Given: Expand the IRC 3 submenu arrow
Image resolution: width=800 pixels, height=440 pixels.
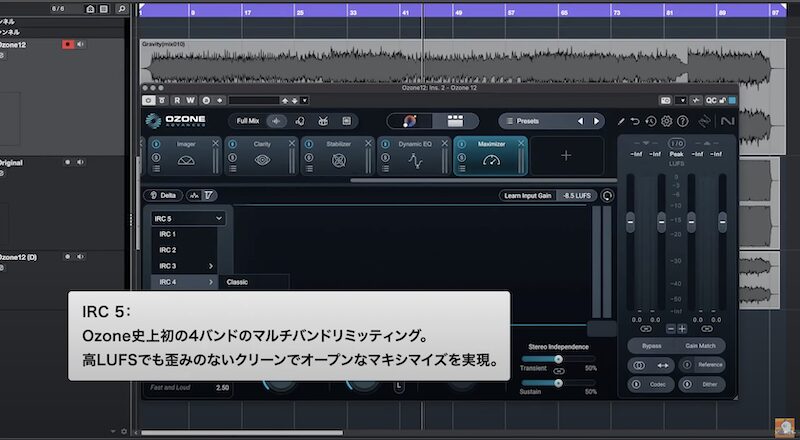Looking at the screenshot, I should pyautogui.click(x=211, y=266).
